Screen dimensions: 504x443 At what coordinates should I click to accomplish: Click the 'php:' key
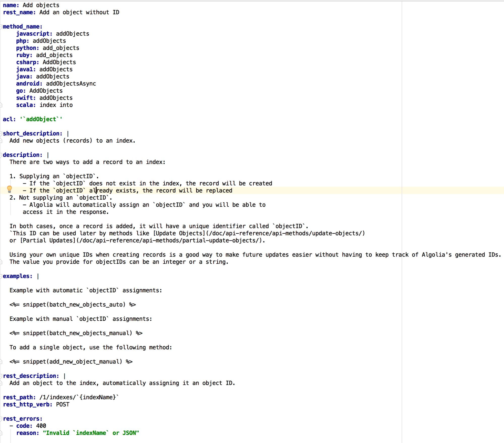coord(23,41)
